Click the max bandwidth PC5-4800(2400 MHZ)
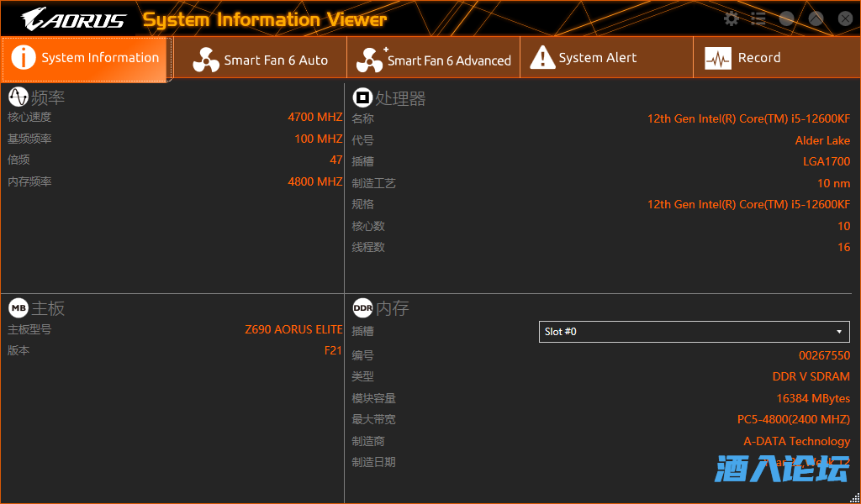861x504 pixels. [x=794, y=419]
